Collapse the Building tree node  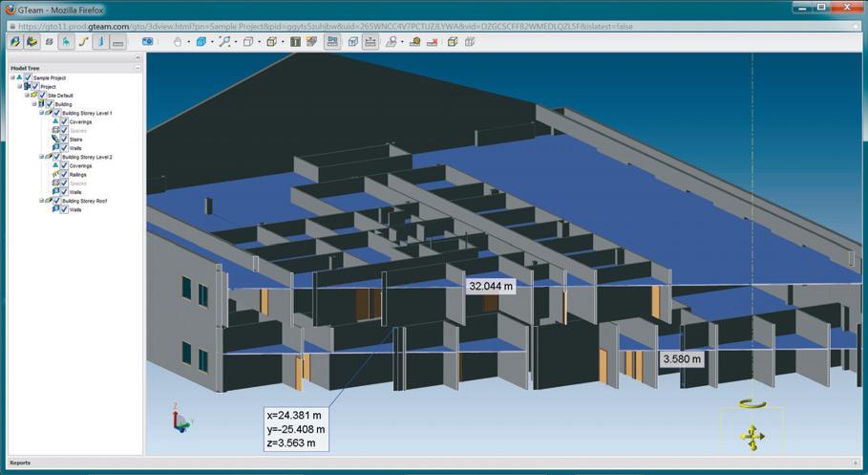(34, 104)
